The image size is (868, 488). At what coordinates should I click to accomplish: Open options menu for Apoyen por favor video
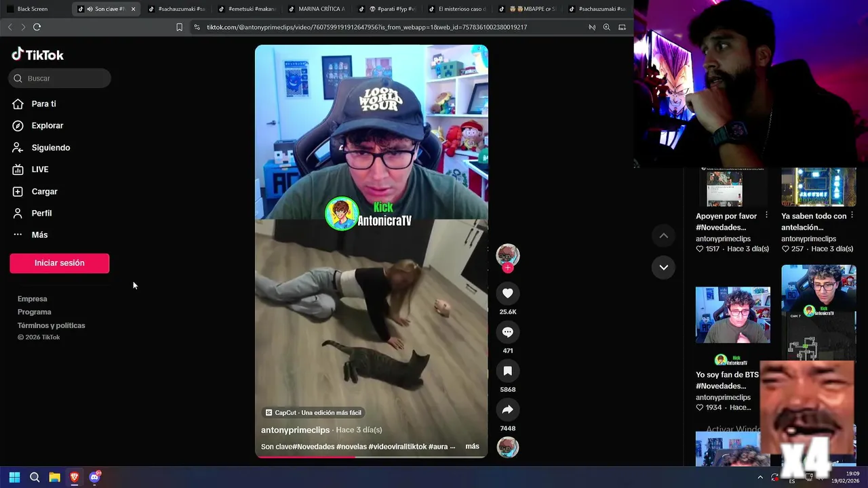(x=766, y=215)
